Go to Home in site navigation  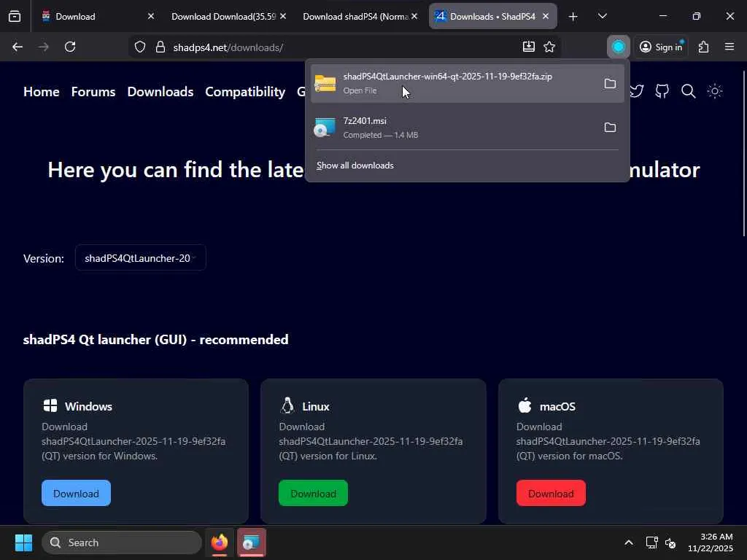click(x=42, y=91)
